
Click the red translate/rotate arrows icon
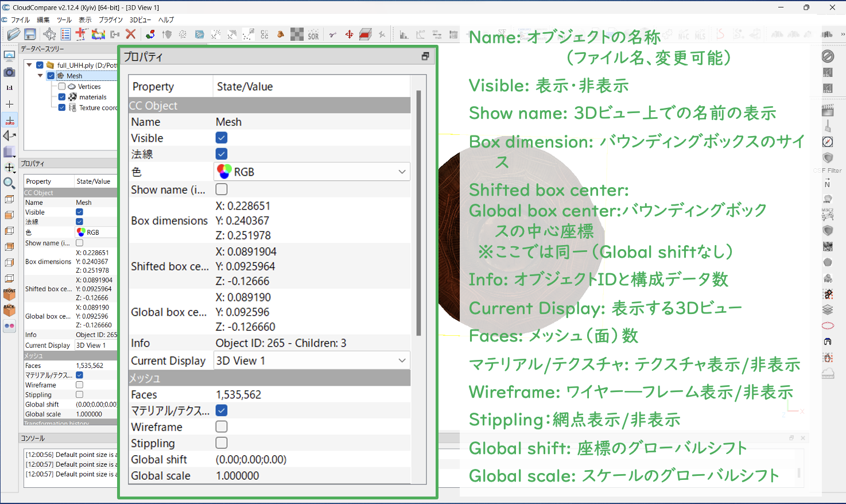click(349, 34)
